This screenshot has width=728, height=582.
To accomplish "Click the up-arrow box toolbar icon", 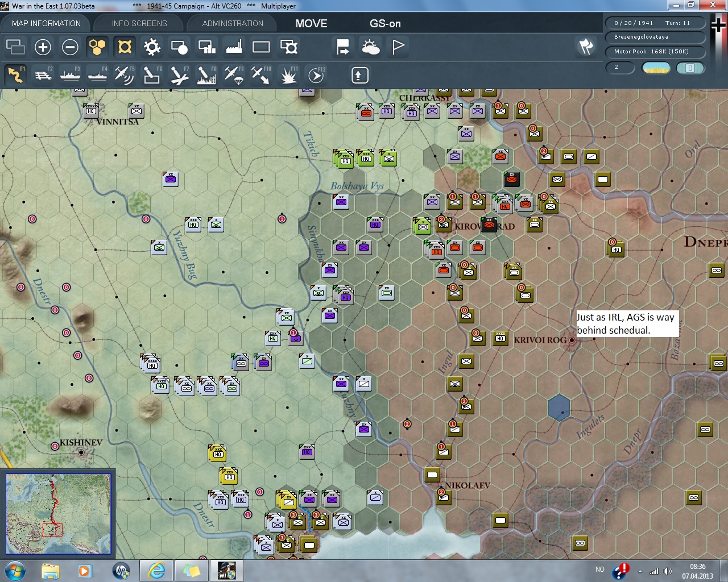I will 359,75.
